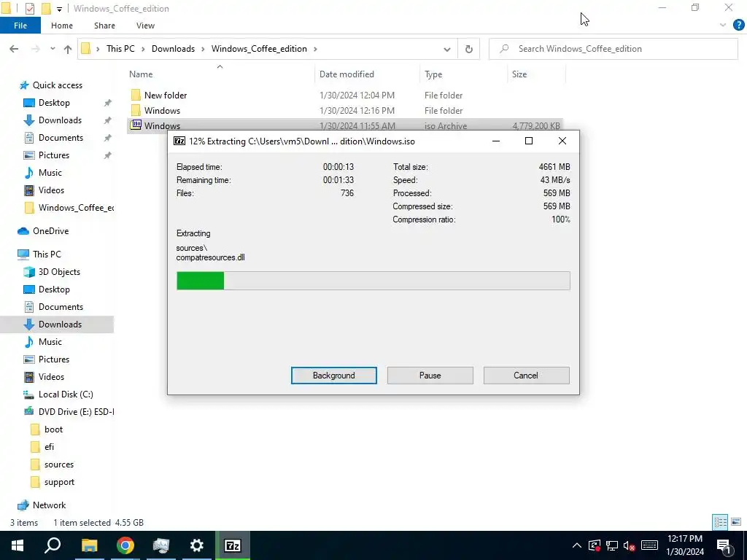This screenshot has width=747, height=560.
Task: Click the 7z icon in extraction dialog title
Action: [179, 141]
